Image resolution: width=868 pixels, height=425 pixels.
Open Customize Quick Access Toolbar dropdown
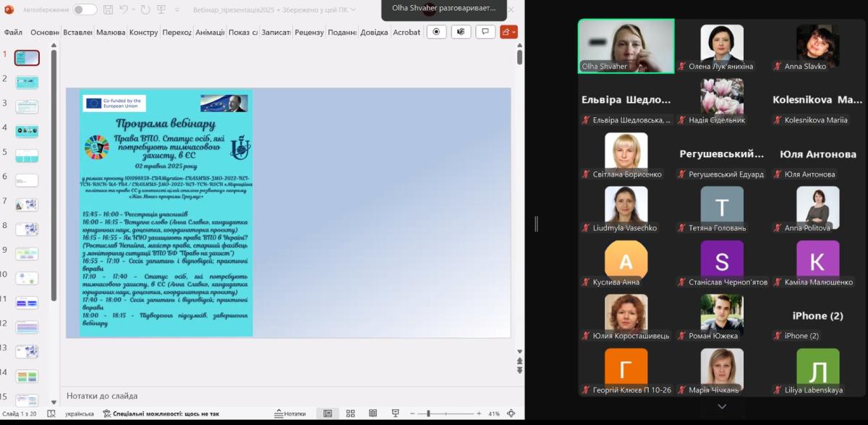tap(178, 10)
